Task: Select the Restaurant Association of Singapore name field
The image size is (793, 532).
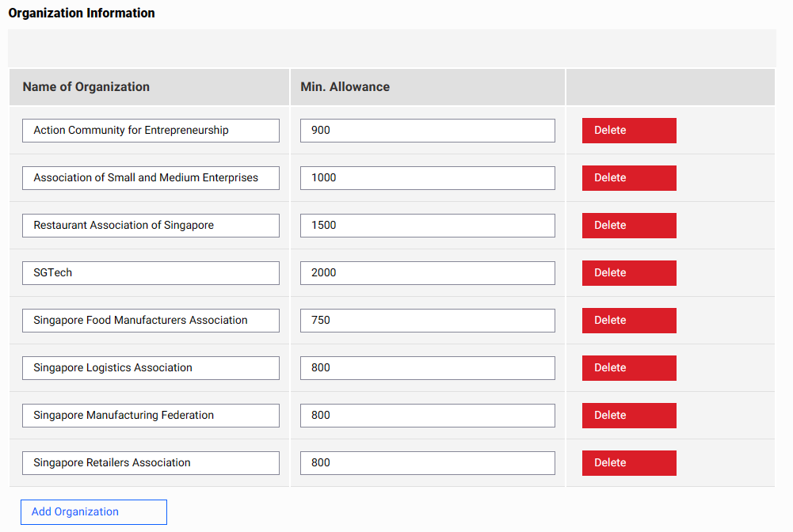Action: (x=151, y=226)
